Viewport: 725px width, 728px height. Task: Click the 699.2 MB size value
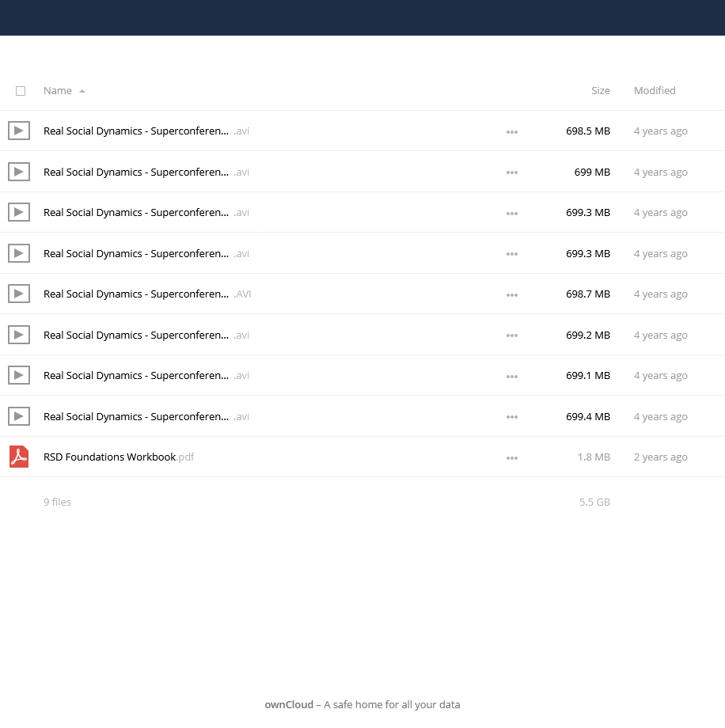click(x=587, y=335)
